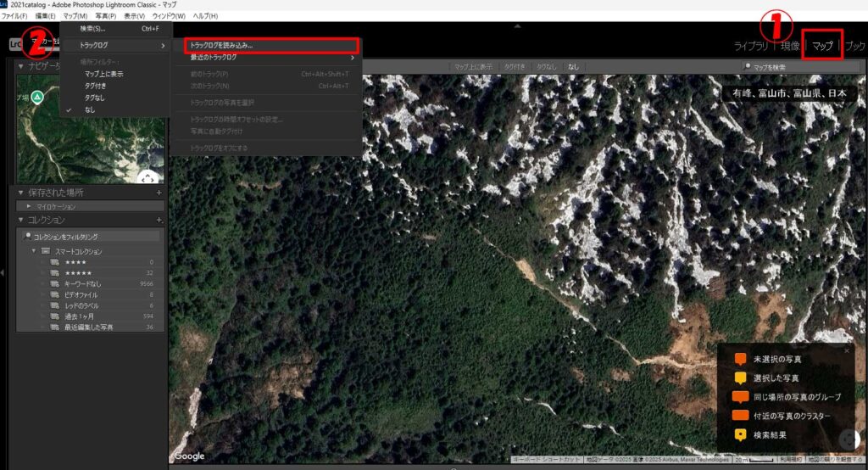Open the '過去1ヶ月' smart collection
Viewport: 868px width, 470px height.
78,316
